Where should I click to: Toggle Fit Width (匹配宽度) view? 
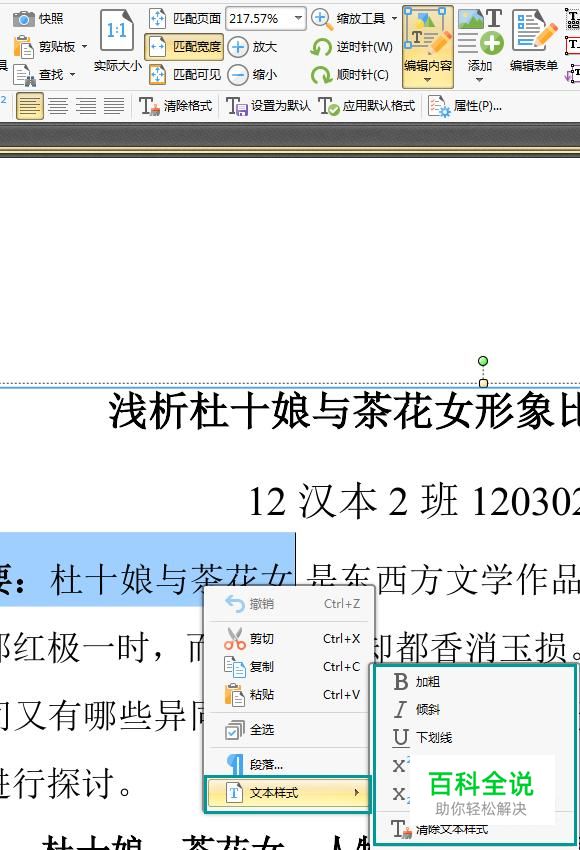point(184,47)
